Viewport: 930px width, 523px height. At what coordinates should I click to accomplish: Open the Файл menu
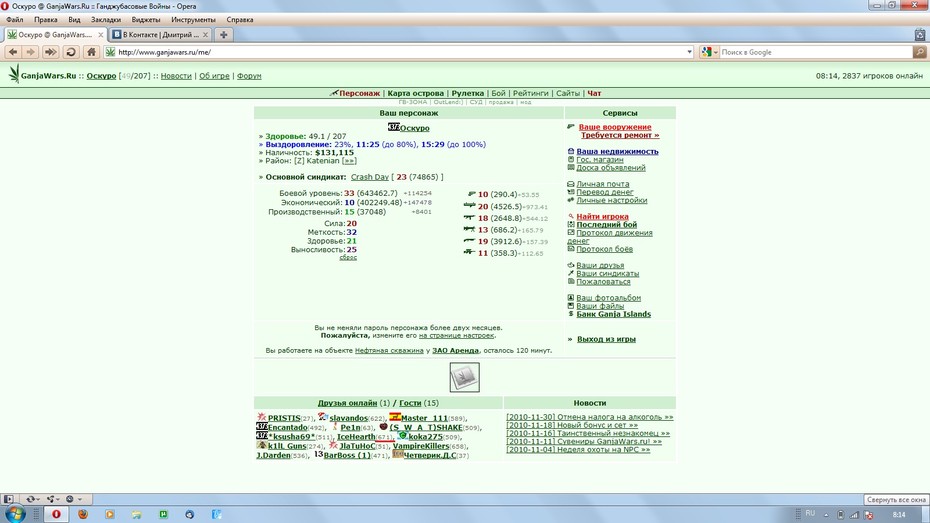[x=15, y=20]
